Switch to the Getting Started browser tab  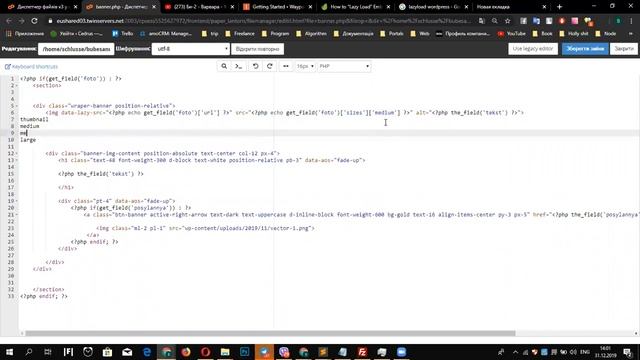click(278, 7)
